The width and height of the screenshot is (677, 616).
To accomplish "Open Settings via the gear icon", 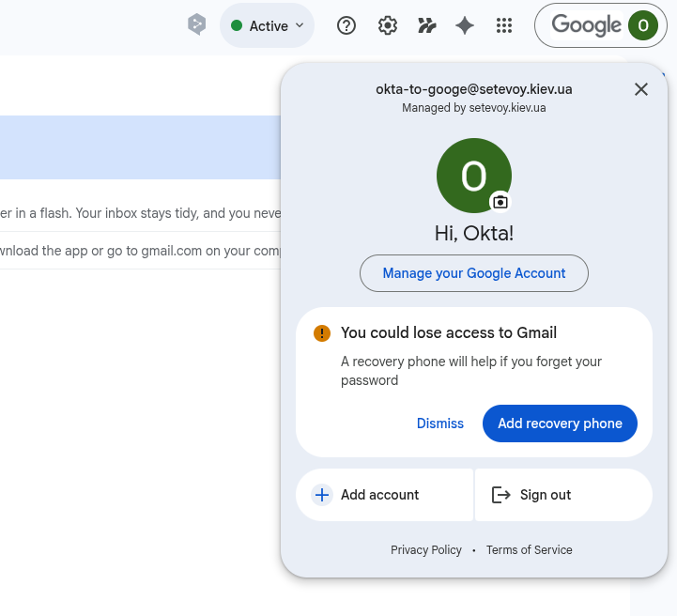I will click(388, 26).
